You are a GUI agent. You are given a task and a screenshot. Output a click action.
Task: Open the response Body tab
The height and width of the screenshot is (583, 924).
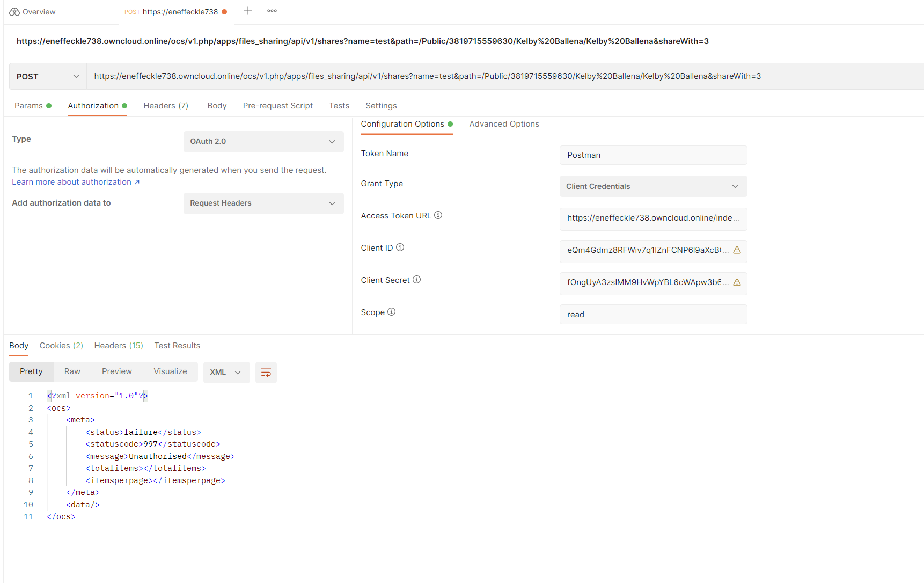pyautogui.click(x=19, y=346)
